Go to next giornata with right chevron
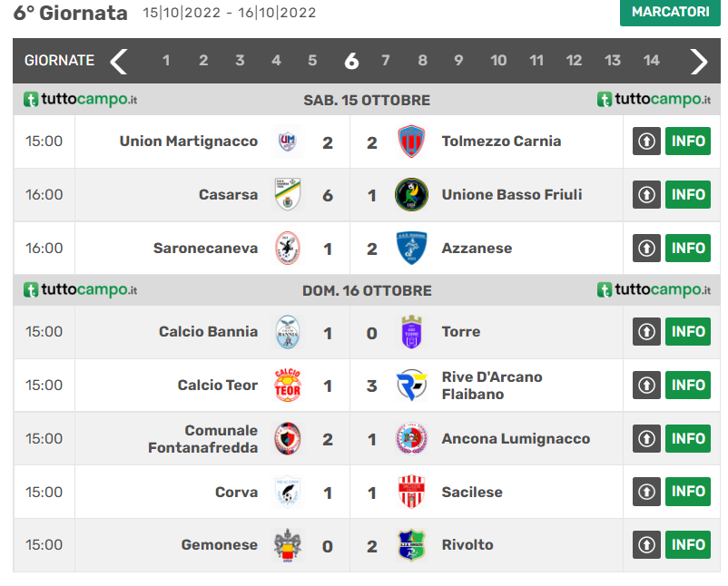The image size is (728, 586). [x=698, y=61]
